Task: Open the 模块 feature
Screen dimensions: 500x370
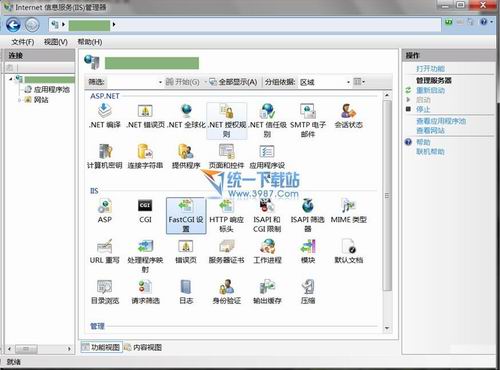Action: (308, 251)
